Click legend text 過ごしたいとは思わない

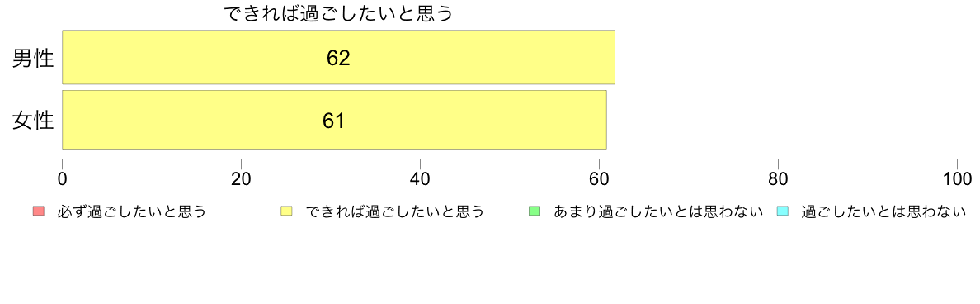pos(883,212)
